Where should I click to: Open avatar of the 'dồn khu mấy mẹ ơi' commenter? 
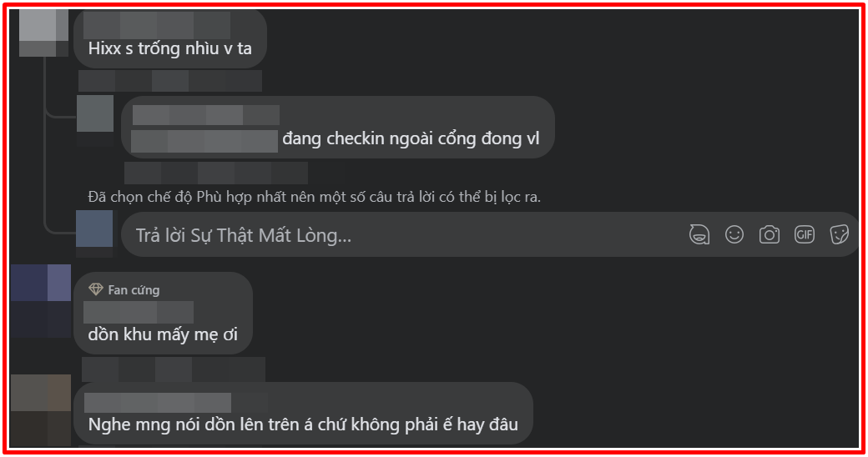click(x=41, y=301)
